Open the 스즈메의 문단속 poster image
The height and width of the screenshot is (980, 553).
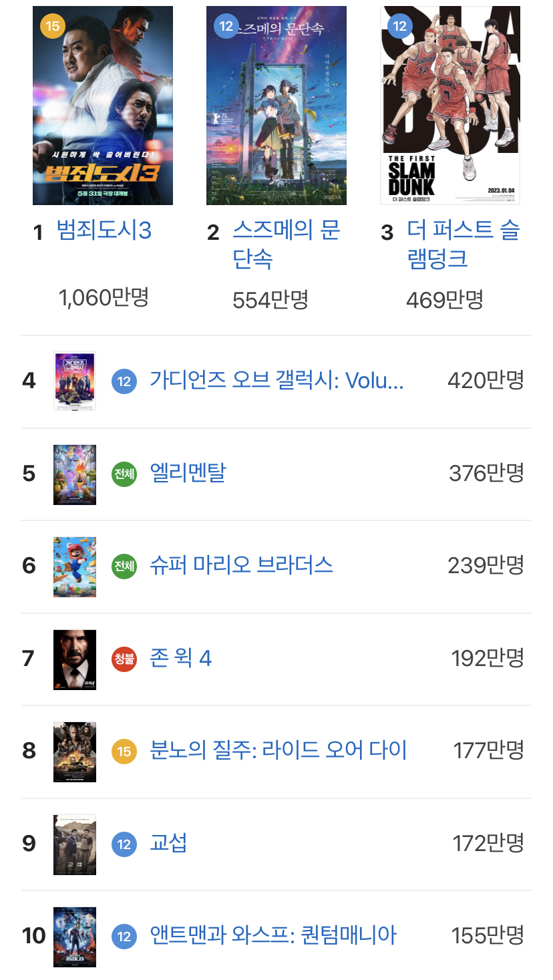click(x=276, y=106)
